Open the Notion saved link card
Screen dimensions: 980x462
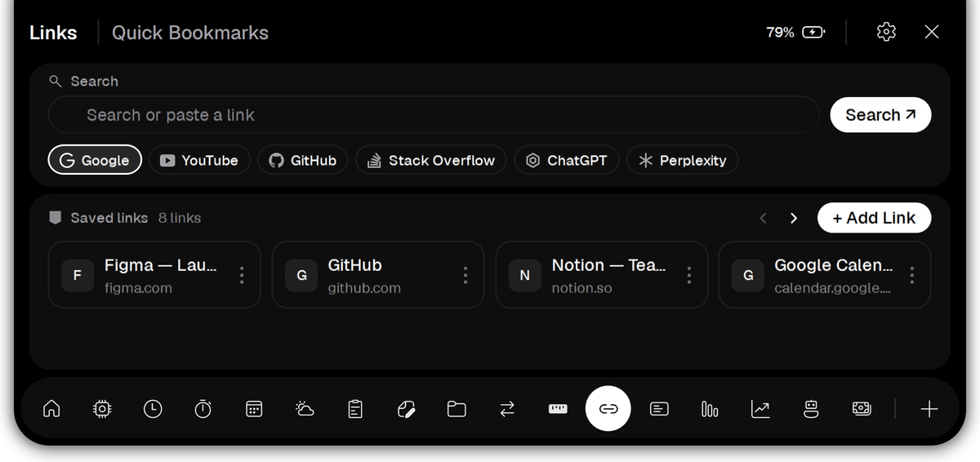coord(602,275)
